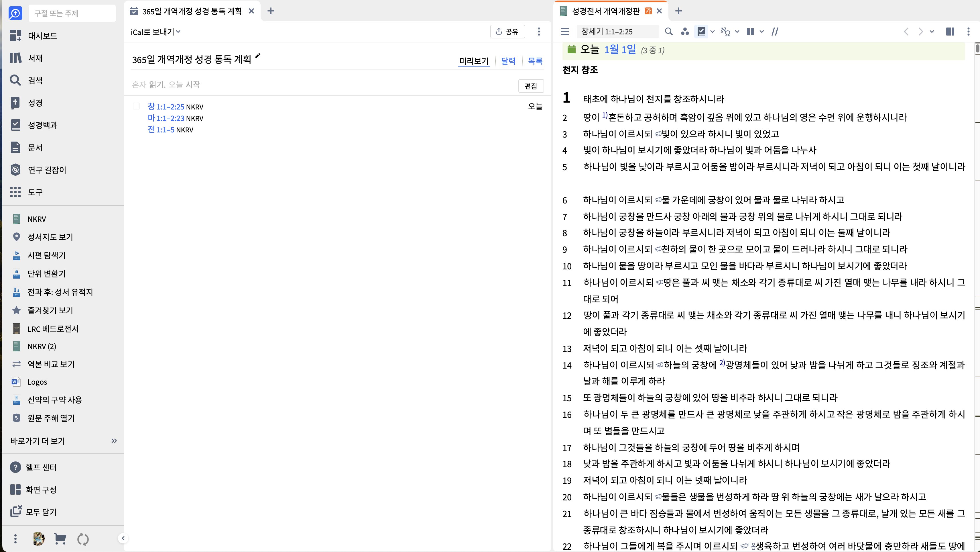
Task: Open the 마 1:1–2:23 reading link
Action: tap(166, 118)
